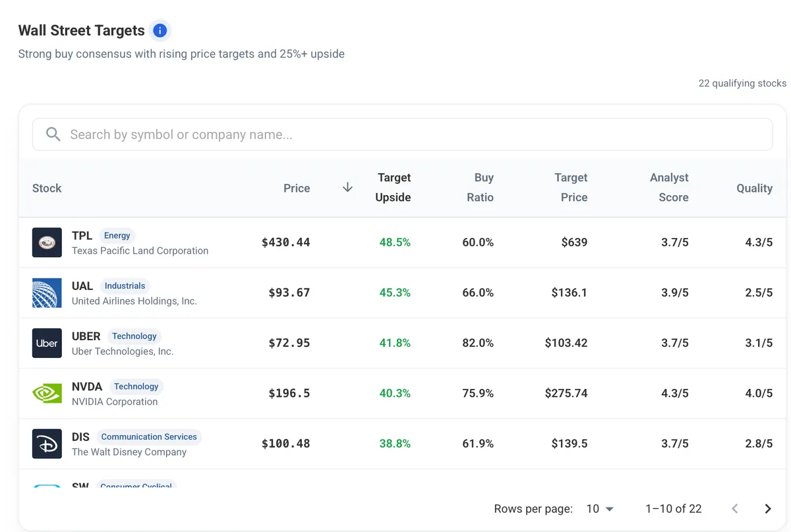
Task: Focus the symbol or company search field
Action: (x=402, y=134)
